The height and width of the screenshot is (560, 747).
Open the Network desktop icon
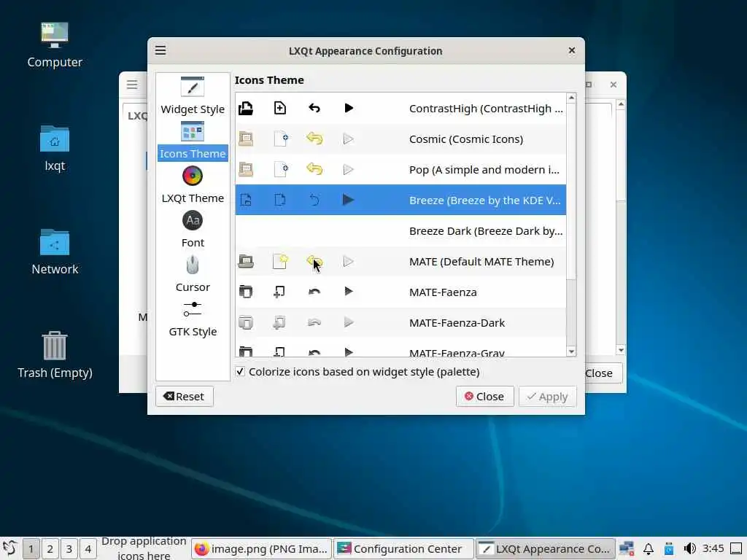point(55,252)
